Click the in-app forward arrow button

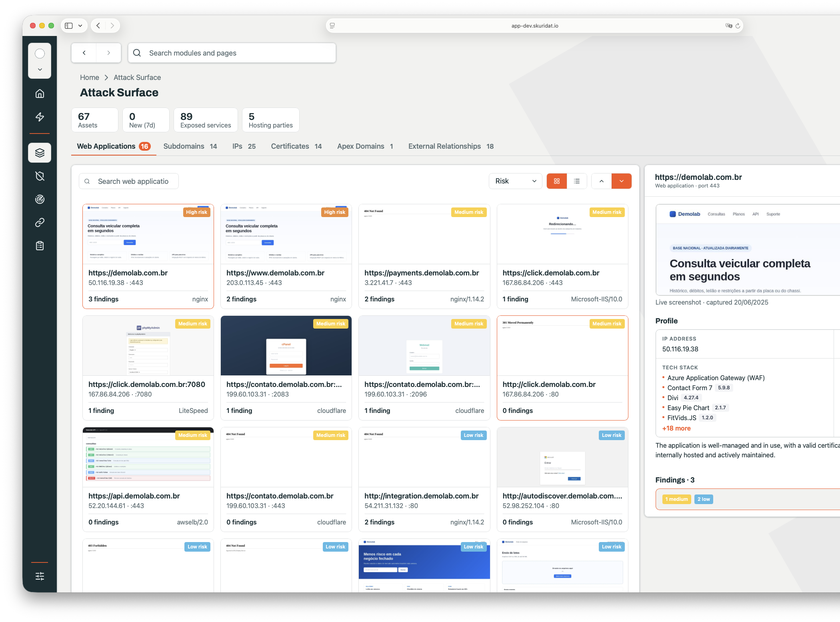click(x=108, y=53)
